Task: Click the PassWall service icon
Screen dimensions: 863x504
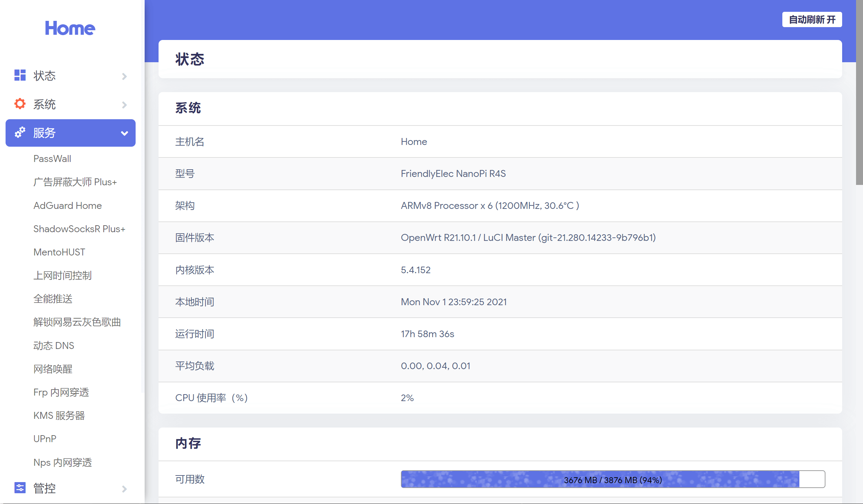Action: (x=52, y=158)
